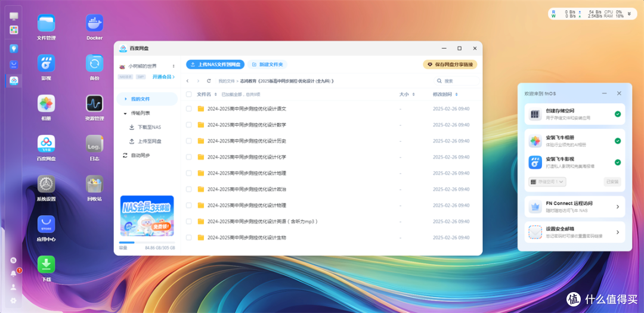Expand the system monitor widget chevron

(629, 14)
